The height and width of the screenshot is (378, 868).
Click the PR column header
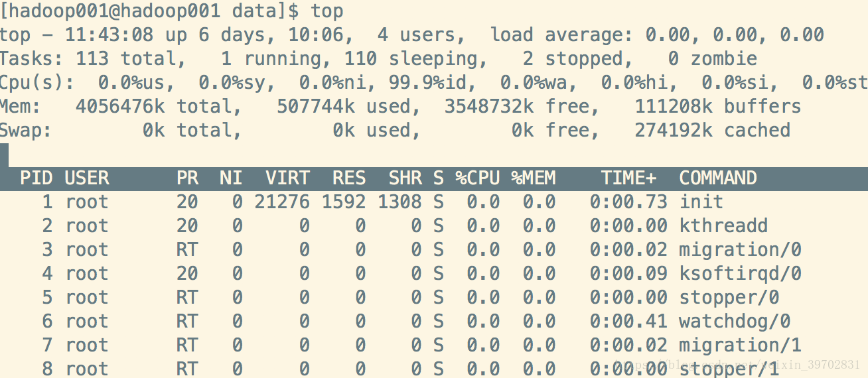[187, 178]
